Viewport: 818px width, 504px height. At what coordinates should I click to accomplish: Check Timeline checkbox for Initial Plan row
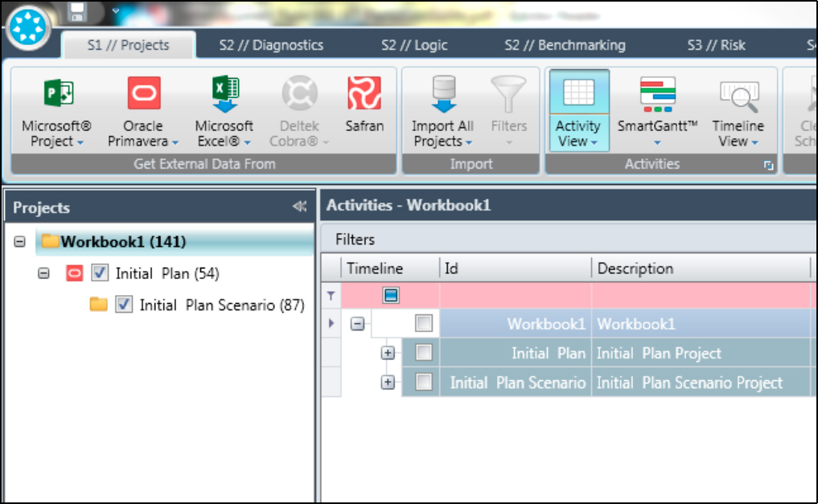tap(424, 353)
